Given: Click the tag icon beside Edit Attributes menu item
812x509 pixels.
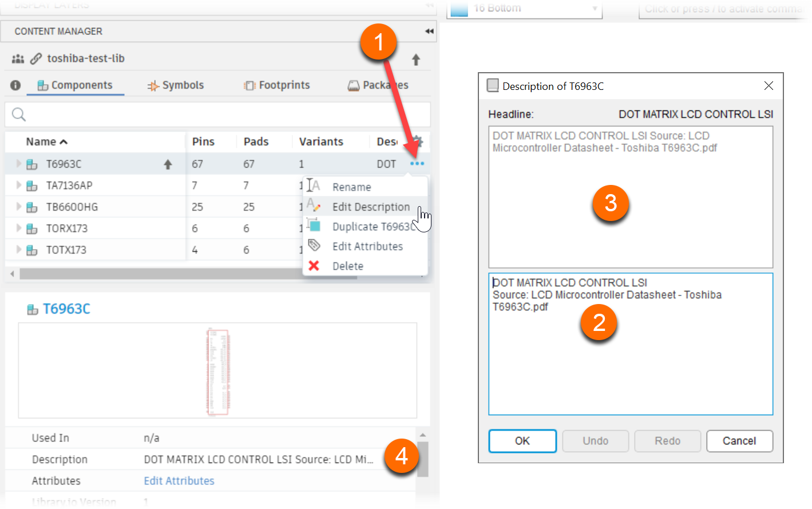Looking at the screenshot, I should pyautogui.click(x=314, y=245).
